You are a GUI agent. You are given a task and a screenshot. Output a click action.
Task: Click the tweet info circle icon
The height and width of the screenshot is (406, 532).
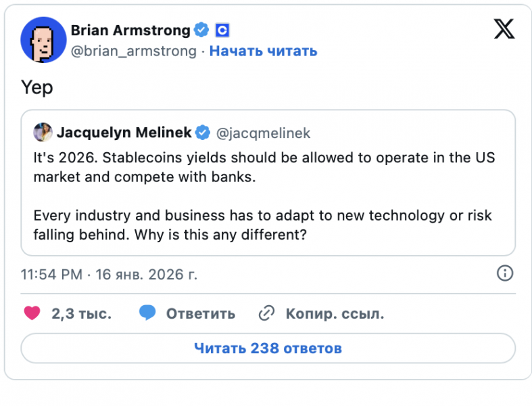tap(505, 273)
